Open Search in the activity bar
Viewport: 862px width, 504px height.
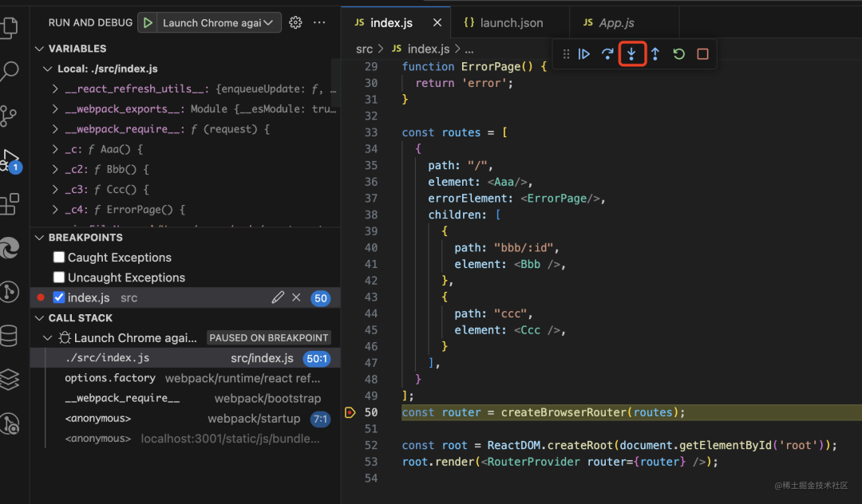tap(10, 71)
